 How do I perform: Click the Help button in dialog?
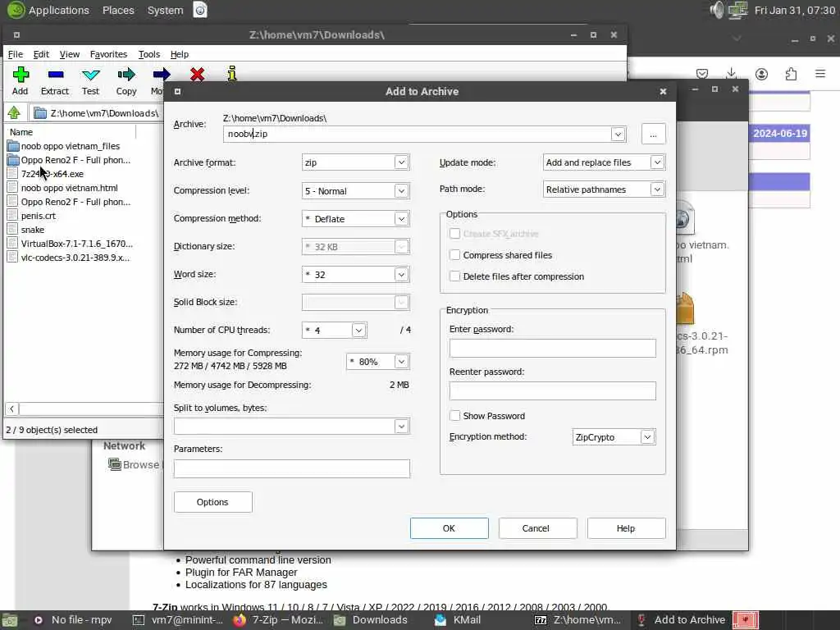(626, 528)
